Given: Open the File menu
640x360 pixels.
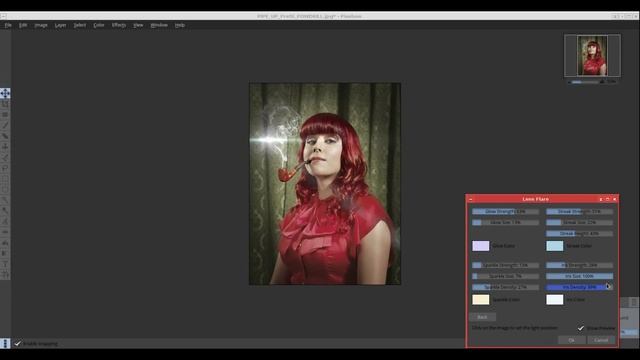Looking at the screenshot, I should click(8, 25).
